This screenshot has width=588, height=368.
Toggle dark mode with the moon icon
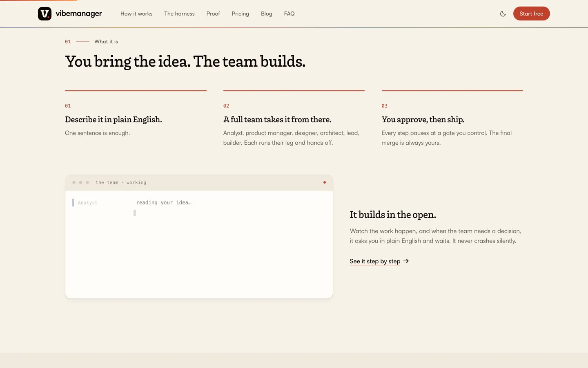click(x=503, y=13)
